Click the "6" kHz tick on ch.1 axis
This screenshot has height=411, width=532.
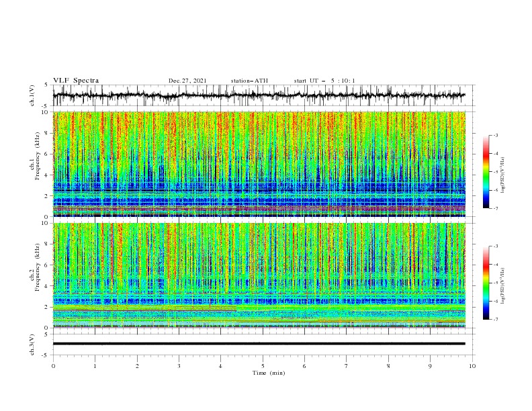(47, 154)
